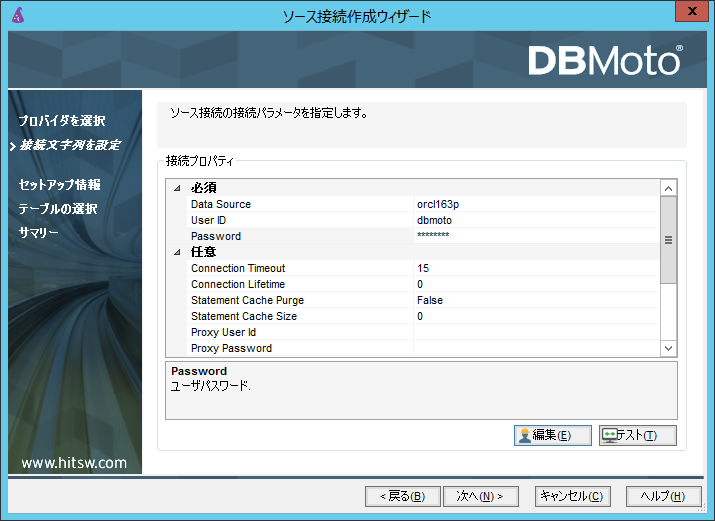
Task: Edit Connection Lifetime value 0
Action: point(537,284)
